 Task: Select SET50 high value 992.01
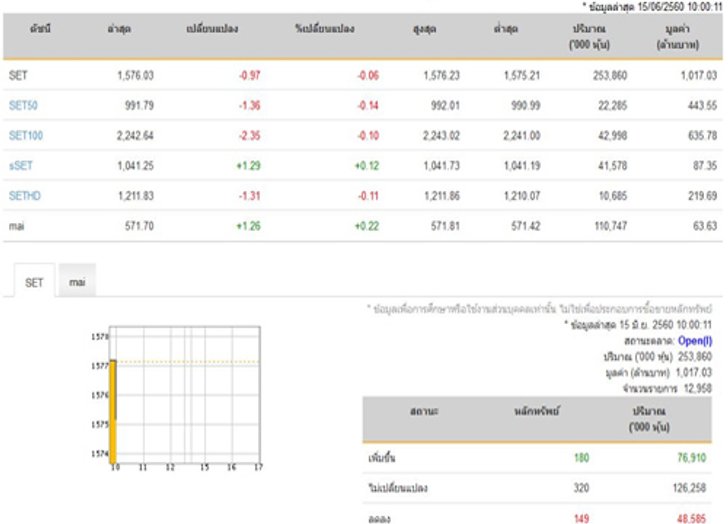(445, 105)
